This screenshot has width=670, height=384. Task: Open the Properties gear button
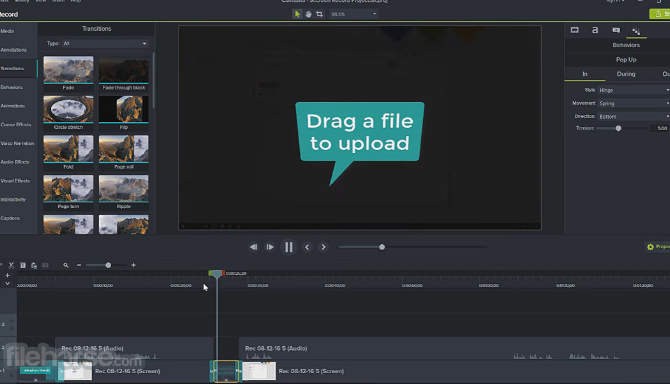658,247
